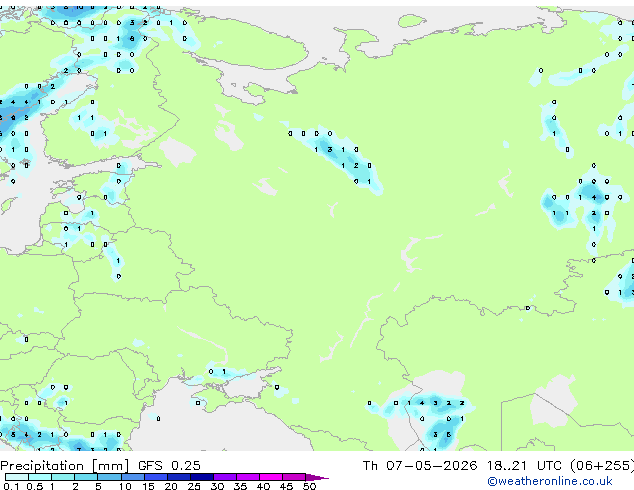This screenshot has height=490, width=634.
Task: Click the '0.1' legend scale label
Action: pyautogui.click(x=11, y=486)
